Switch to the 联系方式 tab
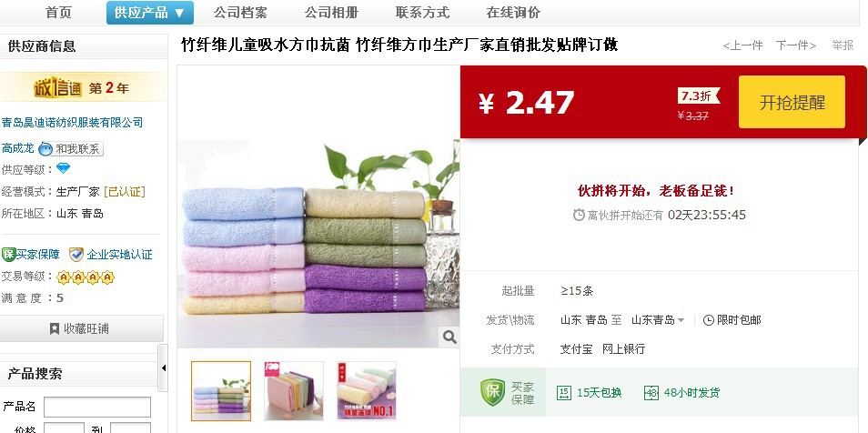 pyautogui.click(x=422, y=13)
